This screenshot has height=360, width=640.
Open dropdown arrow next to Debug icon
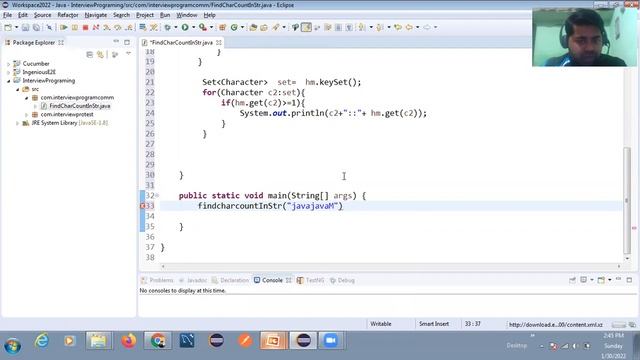point(176,27)
